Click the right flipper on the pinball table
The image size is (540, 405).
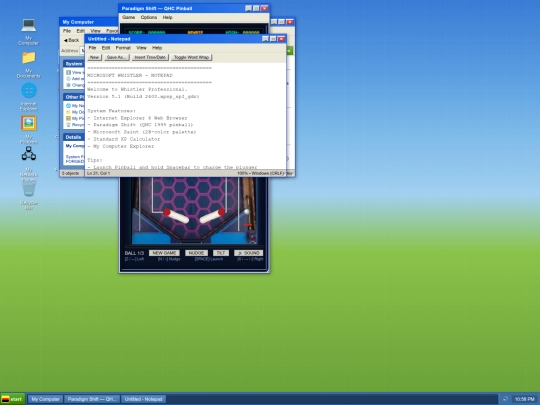click(x=212, y=216)
